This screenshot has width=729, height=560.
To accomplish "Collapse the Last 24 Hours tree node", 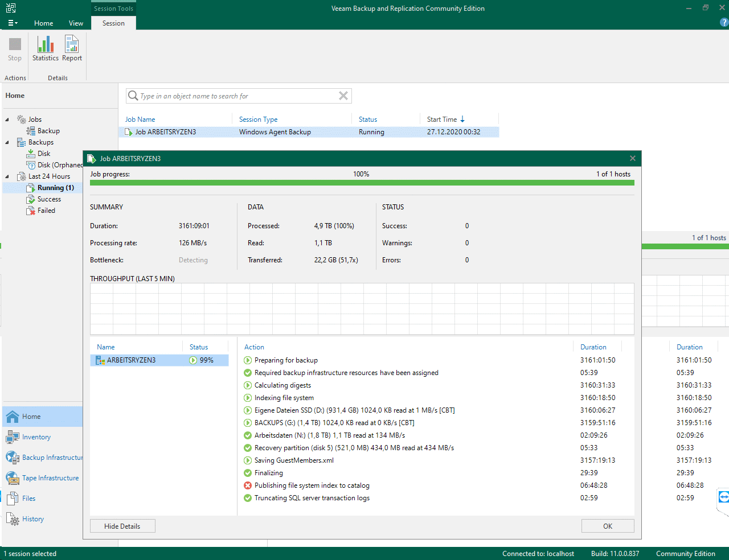I will (x=7, y=176).
